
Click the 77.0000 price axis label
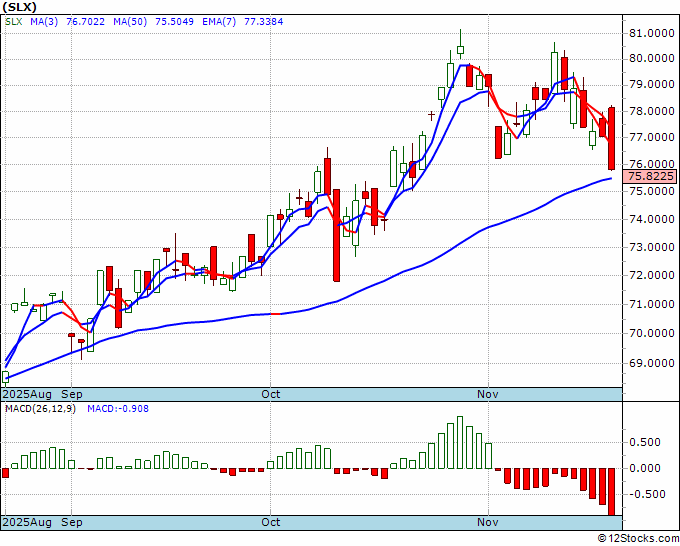[x=651, y=137]
